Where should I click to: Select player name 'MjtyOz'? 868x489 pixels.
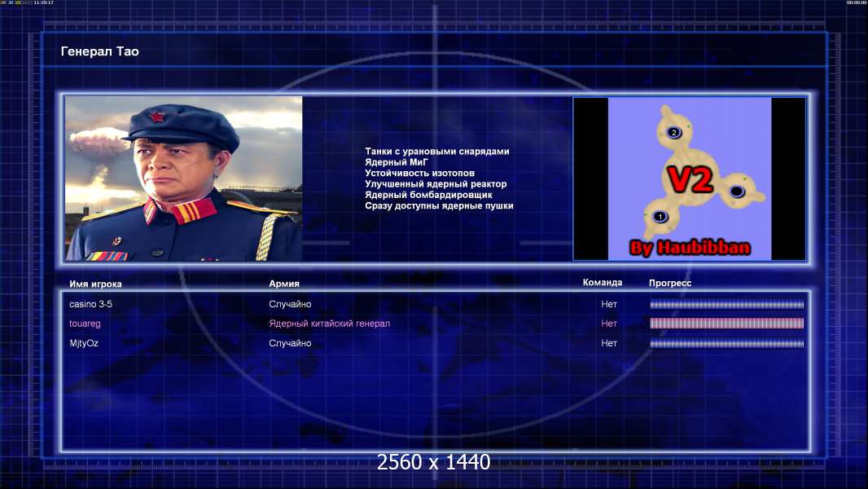pyautogui.click(x=84, y=343)
